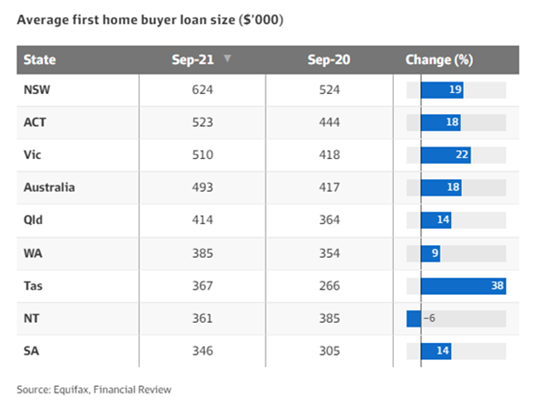This screenshot has width=549, height=408.
Task: Click the WA 9 percent bar
Action: 430,253
